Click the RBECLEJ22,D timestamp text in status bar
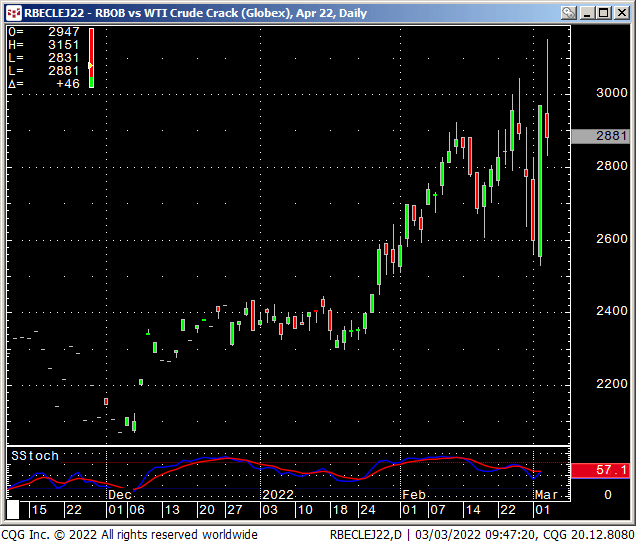This screenshot has height=542, width=636. 482,534
